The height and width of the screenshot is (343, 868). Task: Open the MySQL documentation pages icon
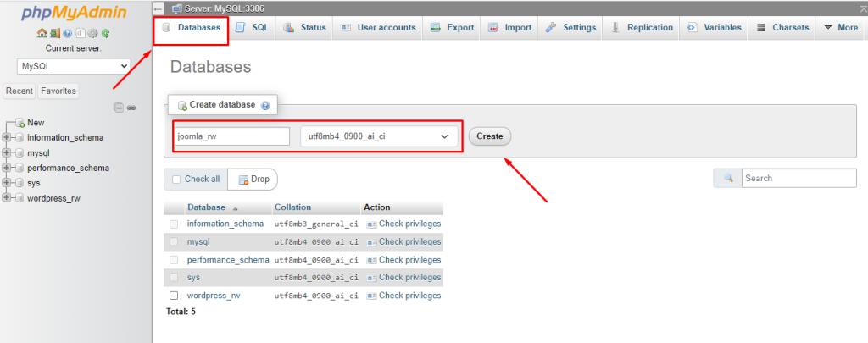pyautogui.click(x=81, y=33)
